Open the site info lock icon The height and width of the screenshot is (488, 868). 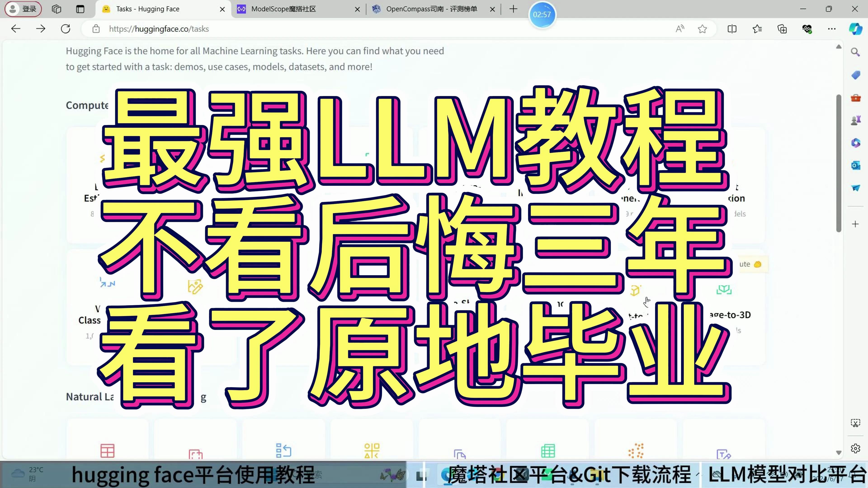[96, 29]
